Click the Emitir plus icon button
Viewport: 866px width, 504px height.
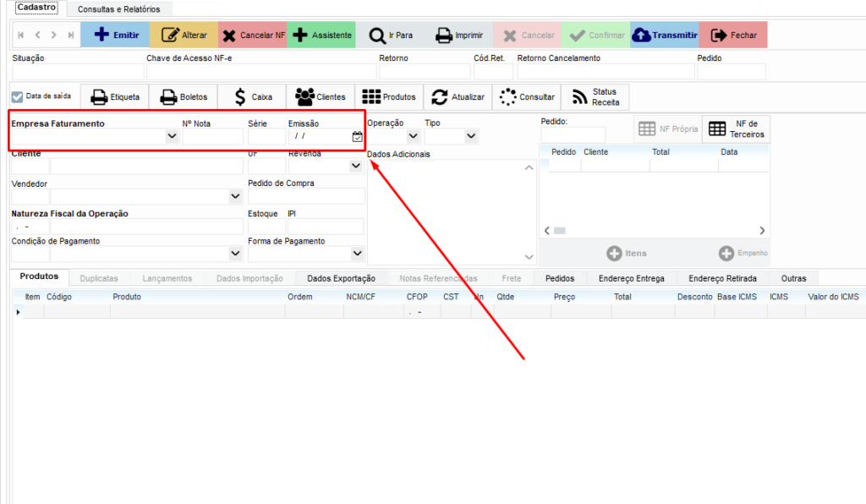coord(115,36)
